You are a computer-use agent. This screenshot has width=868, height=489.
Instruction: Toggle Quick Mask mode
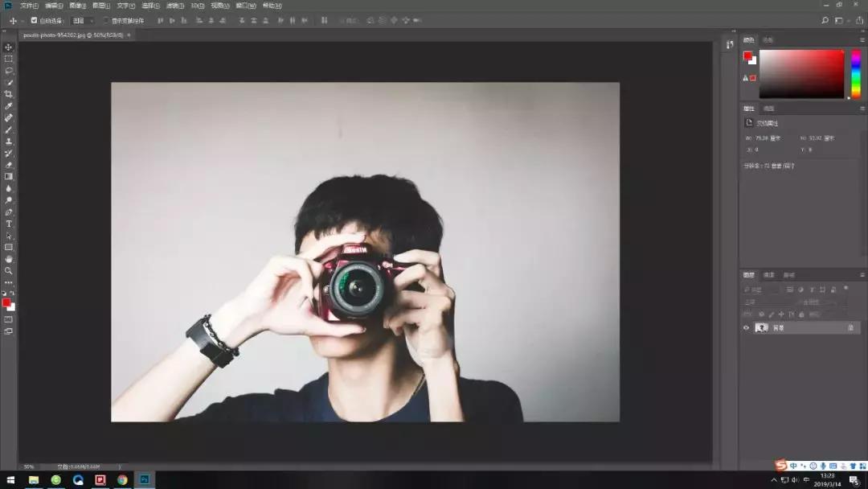click(x=8, y=319)
